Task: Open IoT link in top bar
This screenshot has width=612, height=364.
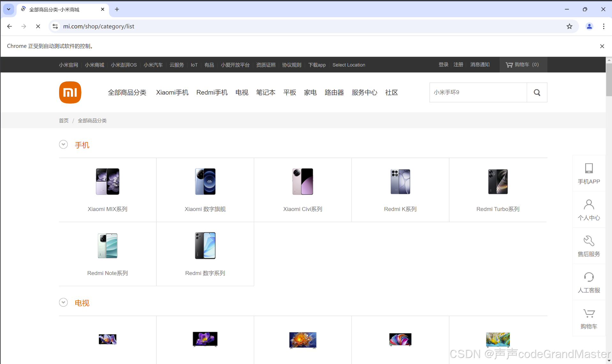Action: 194,65
